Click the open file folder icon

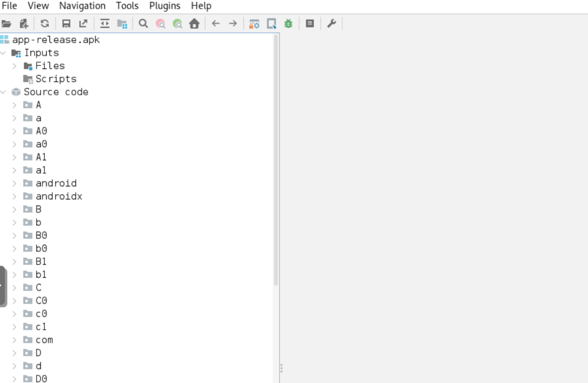[x=6, y=23]
